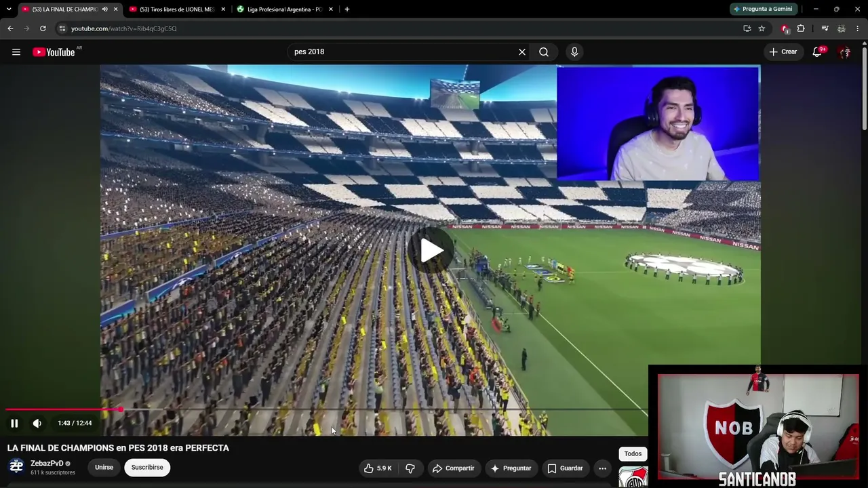Open the more actions three-dot menu
Viewport: 868px width, 488px height.
[x=602, y=468]
